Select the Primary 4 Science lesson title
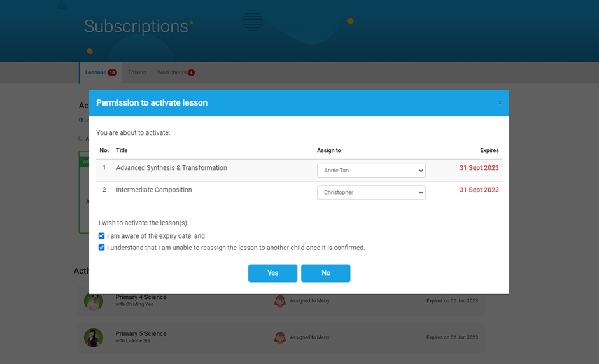Image resolution: width=599 pixels, height=364 pixels. 141,297
